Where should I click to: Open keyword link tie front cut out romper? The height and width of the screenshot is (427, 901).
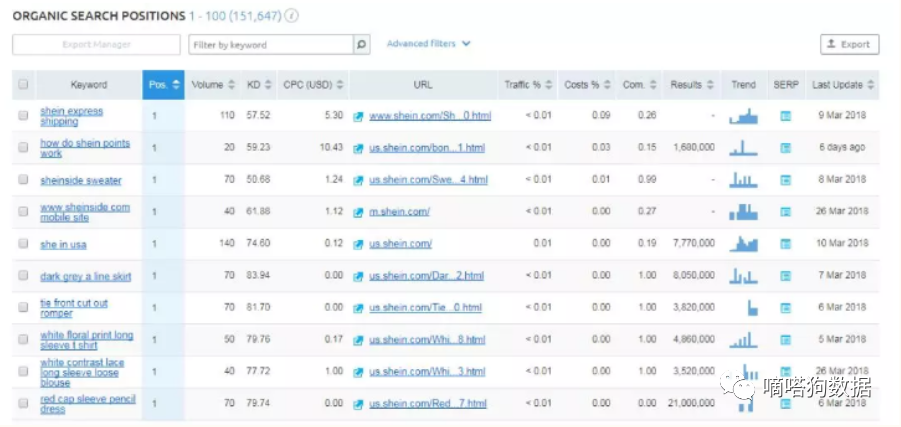coord(74,308)
